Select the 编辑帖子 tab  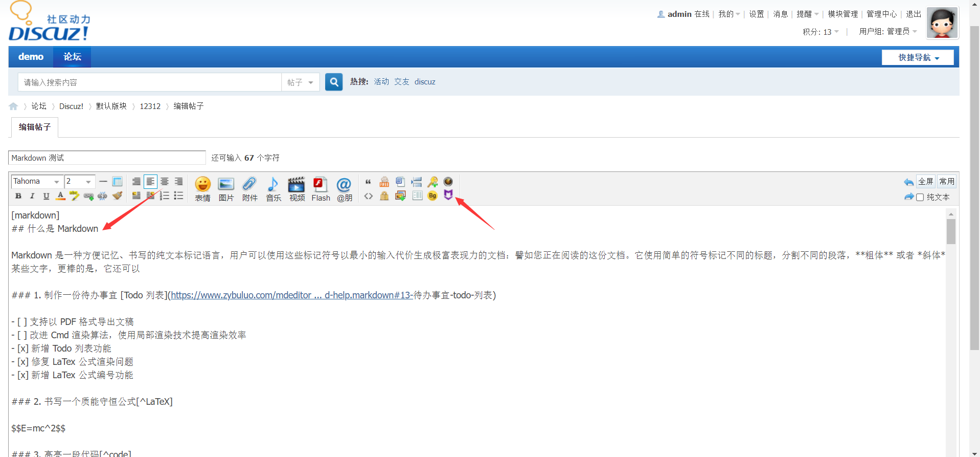point(35,127)
